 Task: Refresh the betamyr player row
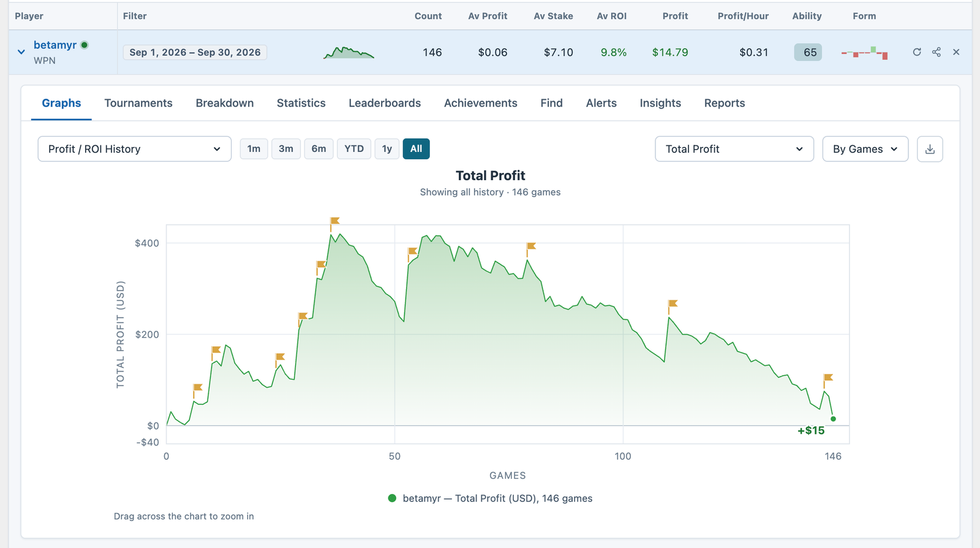[x=917, y=52]
